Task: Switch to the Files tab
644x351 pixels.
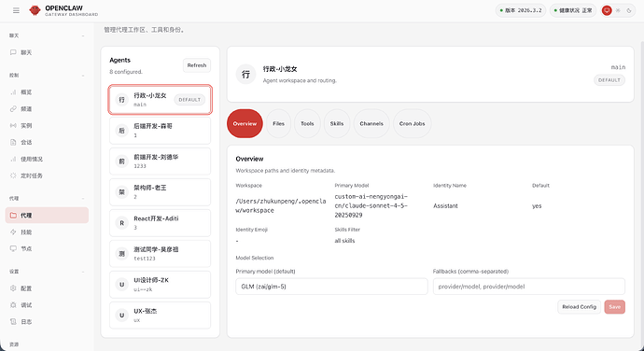Action: pos(278,123)
